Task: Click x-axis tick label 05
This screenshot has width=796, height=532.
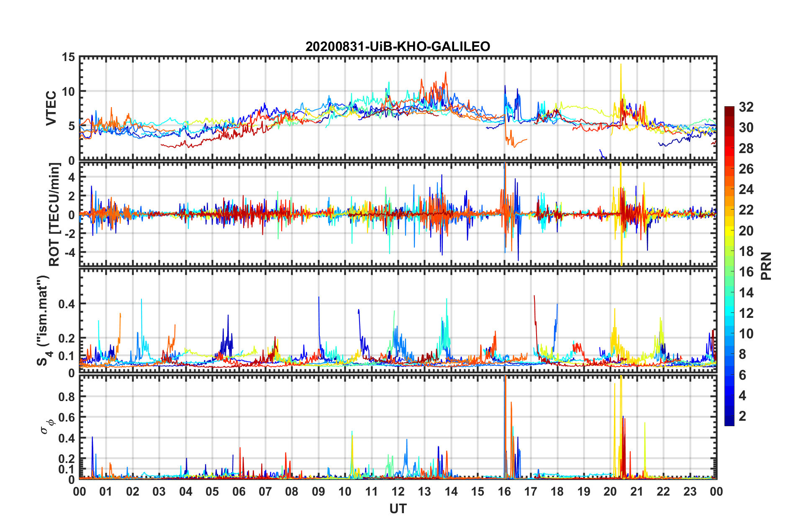Action: 212,491
